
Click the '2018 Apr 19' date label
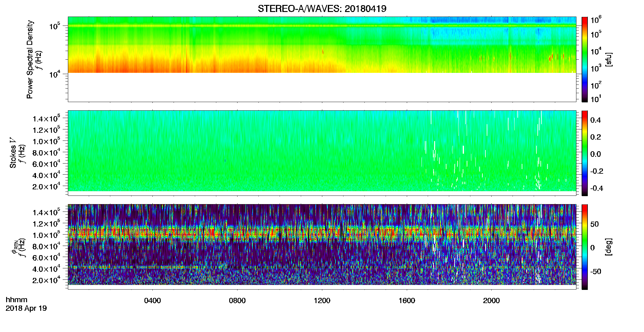(x=26, y=308)
